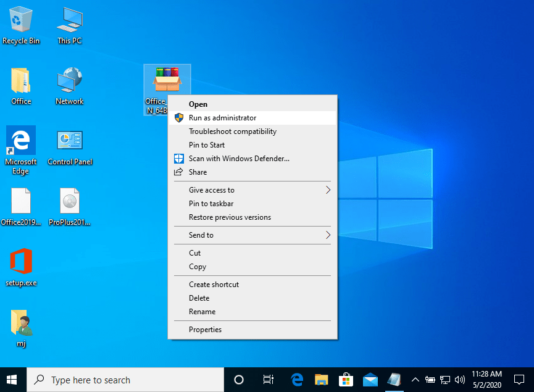Select Scan with Windows Defender option
This screenshot has height=392, width=534.
(239, 159)
